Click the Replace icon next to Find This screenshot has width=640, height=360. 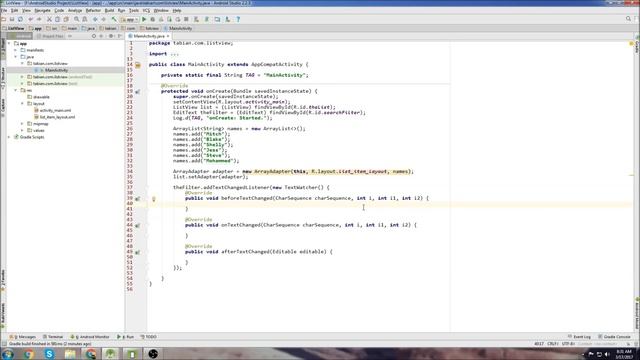coord(84,19)
